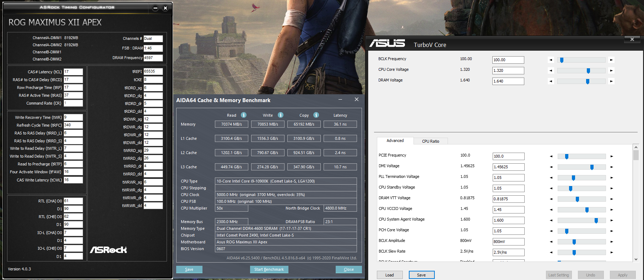Increase CPU System Agent Voltage with right arrow
This screenshot has width=644, height=280.
(x=612, y=221)
